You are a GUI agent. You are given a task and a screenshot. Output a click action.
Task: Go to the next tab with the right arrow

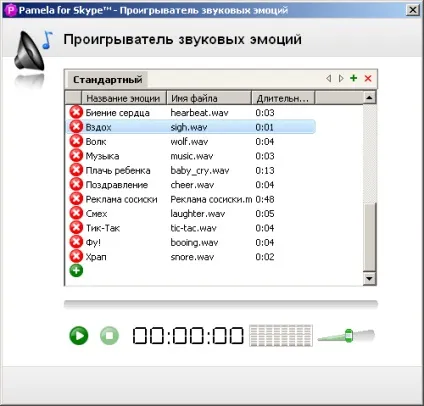coord(341,78)
